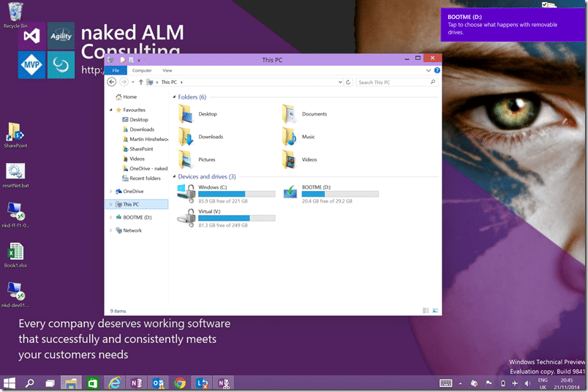This screenshot has height=392, width=588.
Task: Open Task View on taskbar
Action: coord(50,383)
